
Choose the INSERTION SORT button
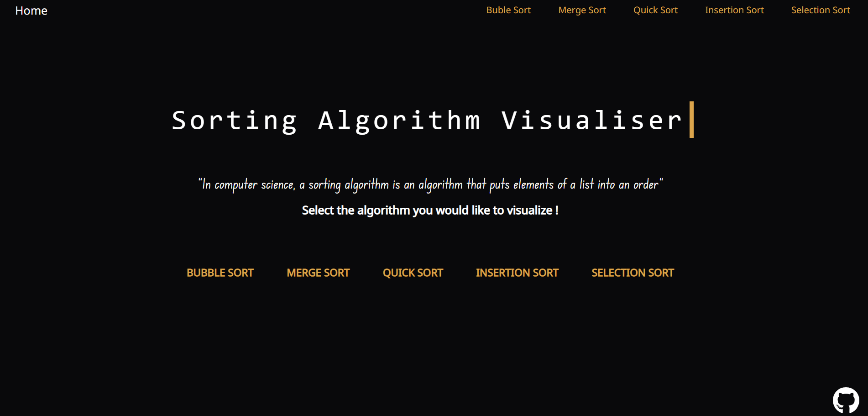pyautogui.click(x=517, y=273)
